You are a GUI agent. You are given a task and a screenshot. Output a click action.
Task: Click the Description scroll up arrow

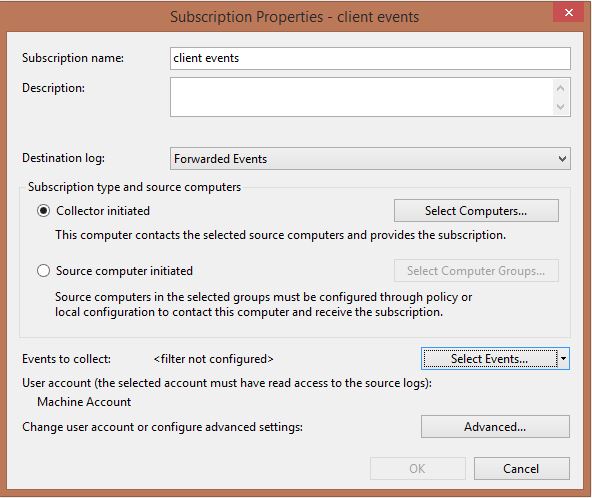pos(561,88)
